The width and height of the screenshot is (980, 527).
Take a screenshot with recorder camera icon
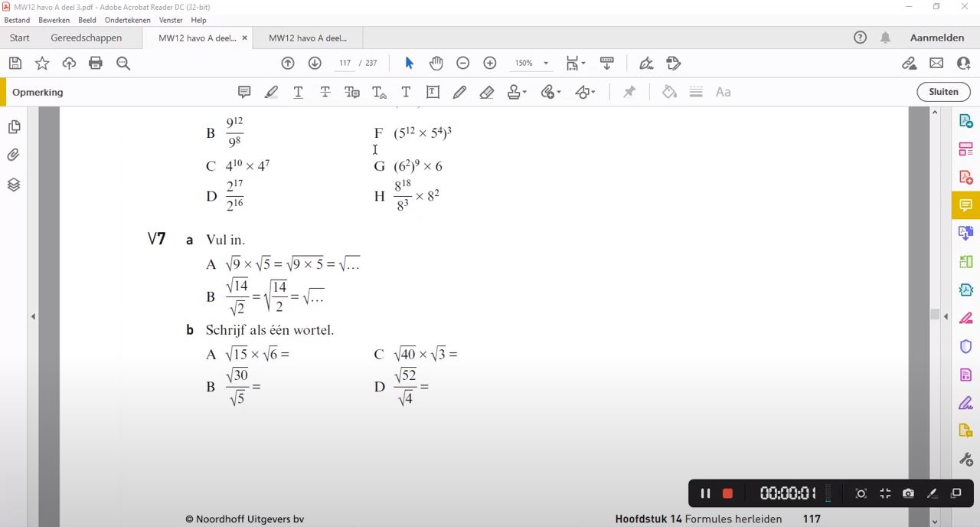(908, 493)
